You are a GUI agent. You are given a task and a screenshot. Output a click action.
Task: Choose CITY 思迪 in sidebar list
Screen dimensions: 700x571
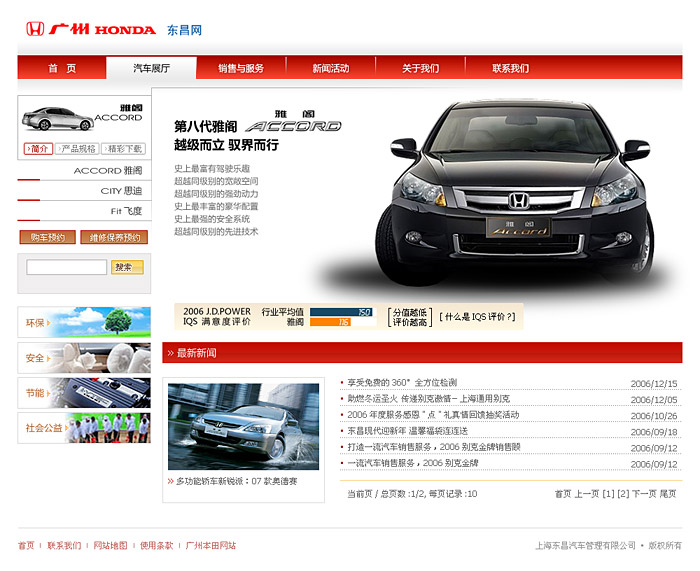(x=121, y=191)
